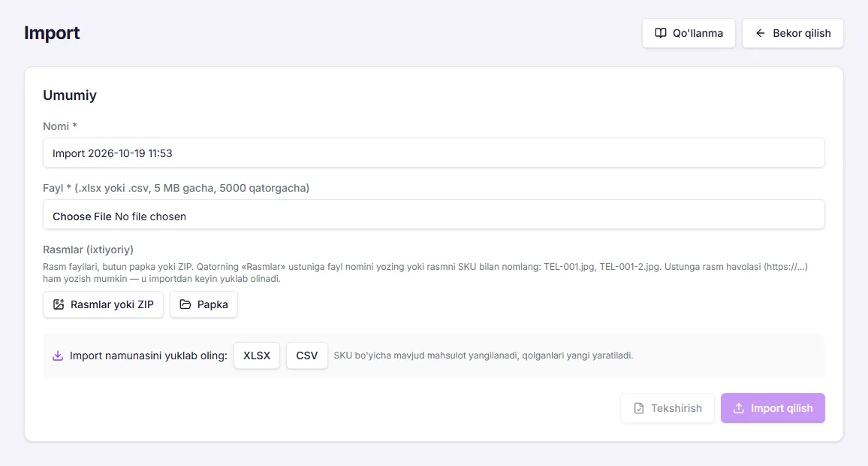Click the 'Fayl *' file requirements label
Image resolution: width=868 pixels, height=466 pixels.
click(x=176, y=188)
